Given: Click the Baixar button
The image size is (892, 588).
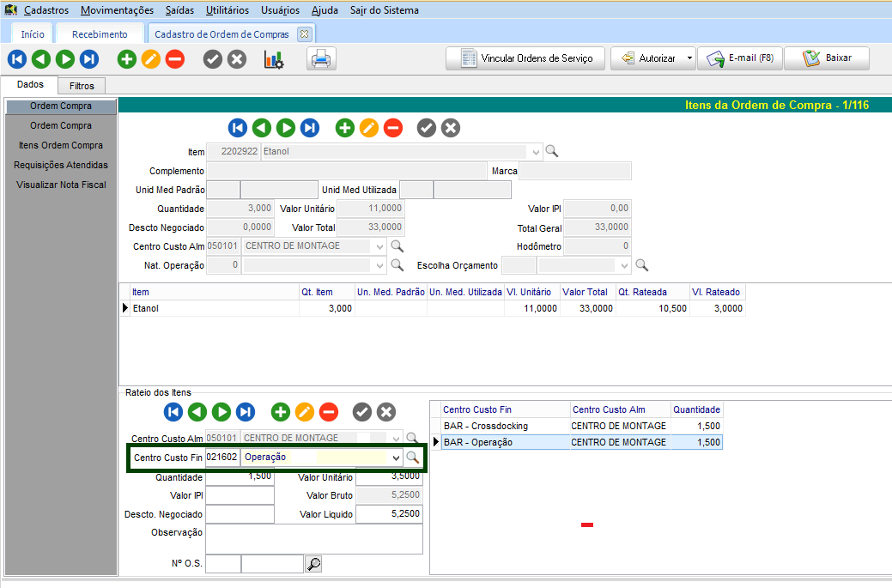Looking at the screenshot, I should coord(827,59).
